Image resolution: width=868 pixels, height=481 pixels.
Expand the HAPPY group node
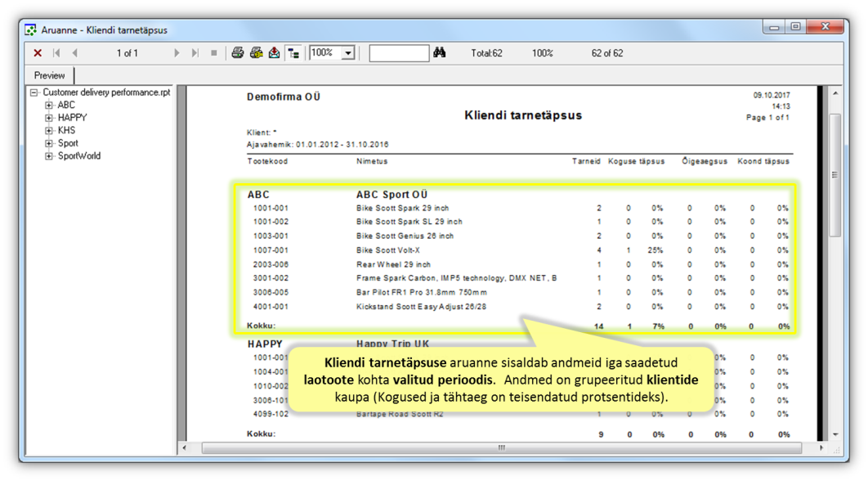[x=49, y=118]
